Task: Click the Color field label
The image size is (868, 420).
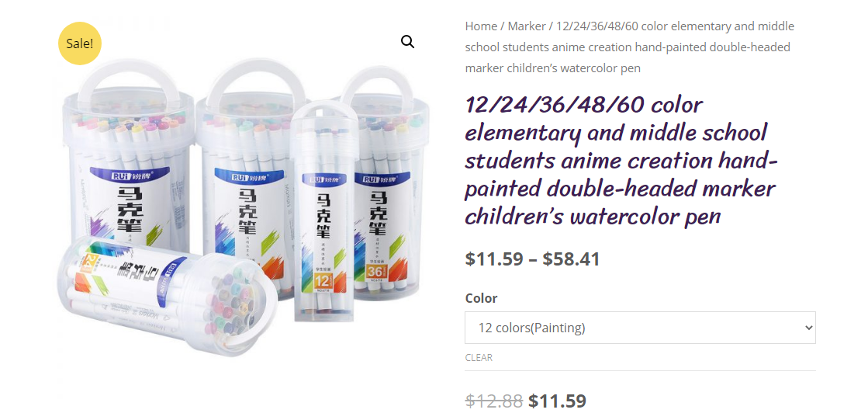Action: (x=481, y=298)
